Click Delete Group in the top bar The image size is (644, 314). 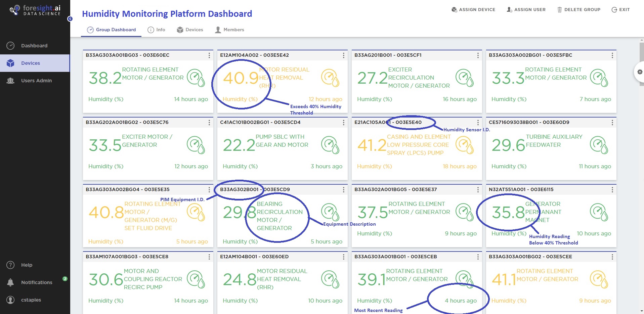tap(579, 10)
